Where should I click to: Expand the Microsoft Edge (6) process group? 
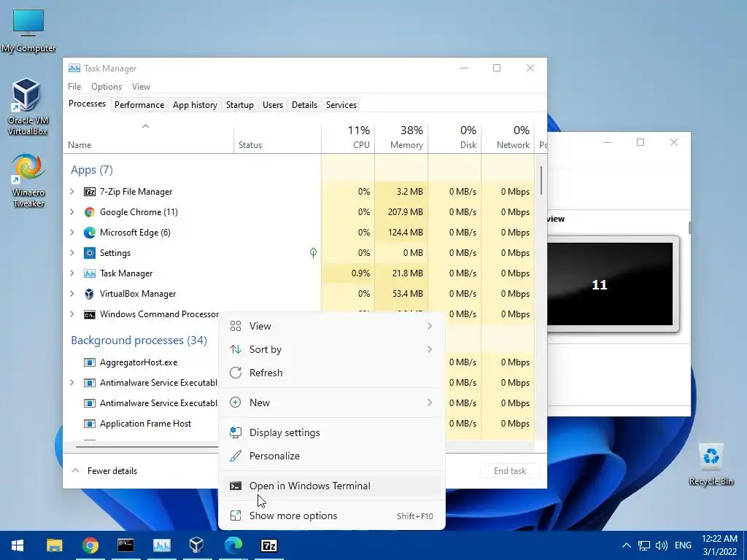[x=72, y=233]
